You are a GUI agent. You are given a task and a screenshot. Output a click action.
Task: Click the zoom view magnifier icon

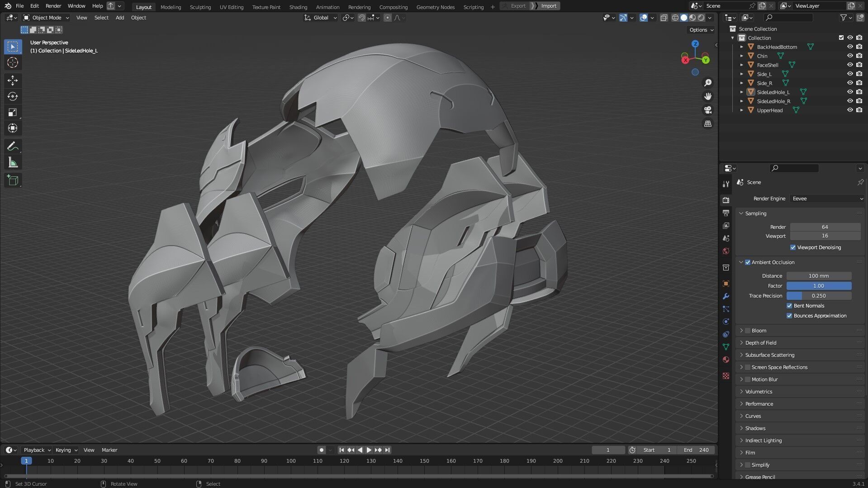click(x=708, y=83)
